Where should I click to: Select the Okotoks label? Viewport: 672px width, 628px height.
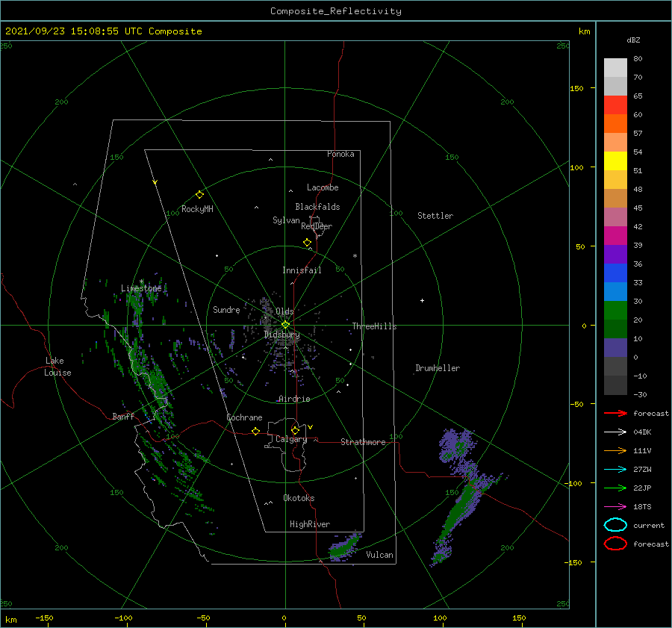tap(299, 498)
